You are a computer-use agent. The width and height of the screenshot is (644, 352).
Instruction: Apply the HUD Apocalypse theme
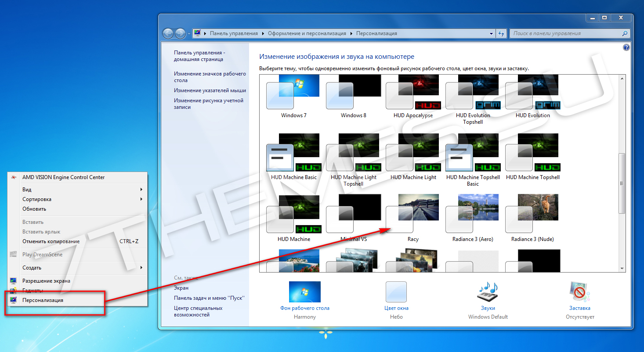pos(412,92)
